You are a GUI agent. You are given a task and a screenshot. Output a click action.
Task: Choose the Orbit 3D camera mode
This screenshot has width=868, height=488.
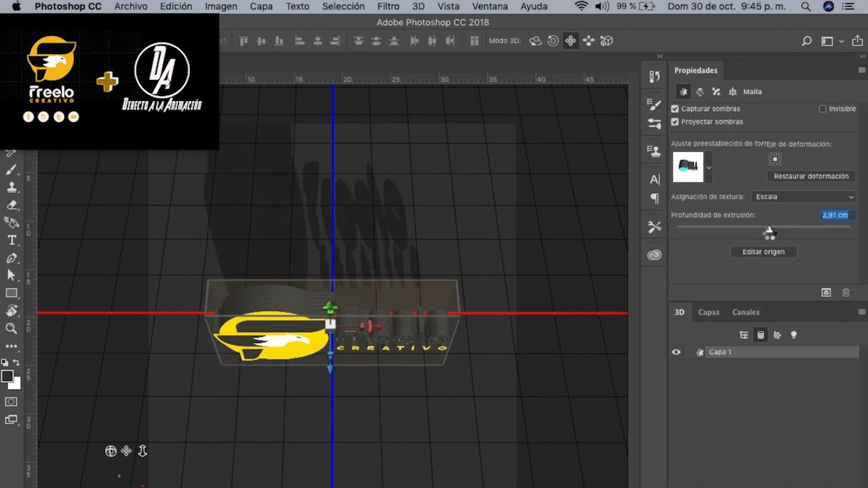[x=535, y=41]
